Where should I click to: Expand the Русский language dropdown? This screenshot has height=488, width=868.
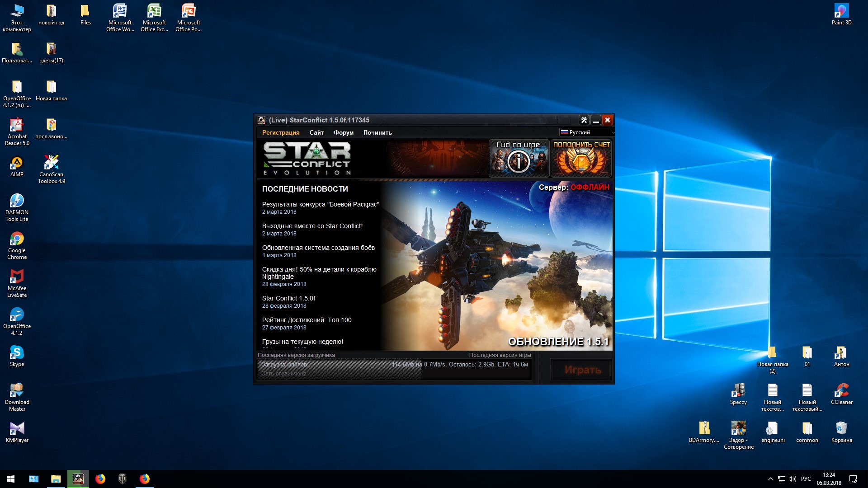(586, 132)
